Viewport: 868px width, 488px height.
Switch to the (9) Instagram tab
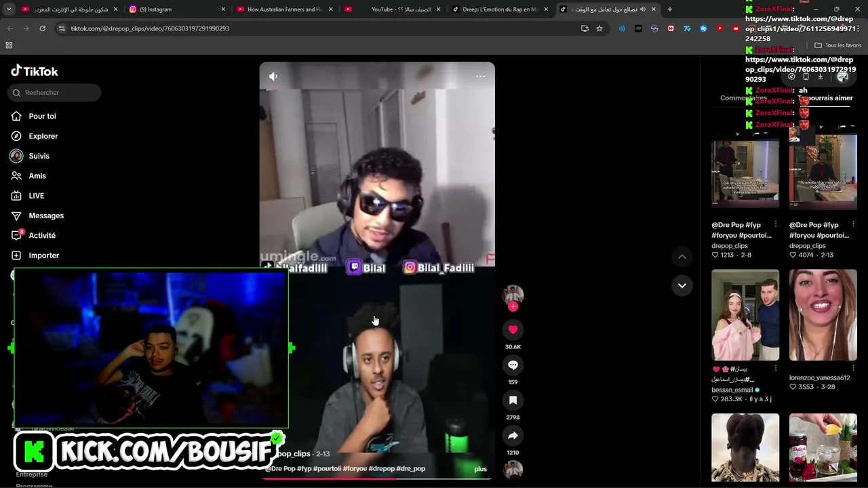(x=178, y=9)
